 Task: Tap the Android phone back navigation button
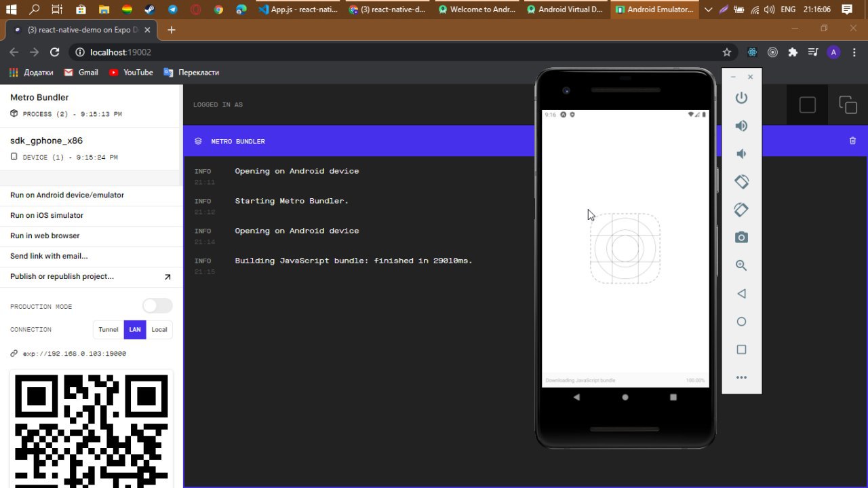pos(576,397)
